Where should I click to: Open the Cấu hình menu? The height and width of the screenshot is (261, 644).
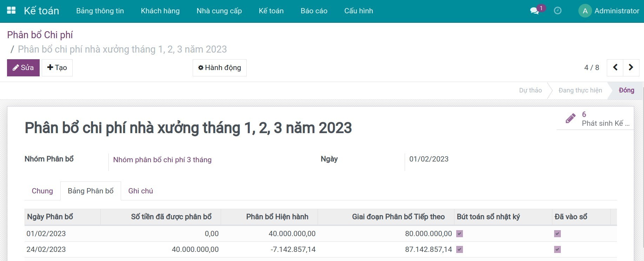point(358,11)
